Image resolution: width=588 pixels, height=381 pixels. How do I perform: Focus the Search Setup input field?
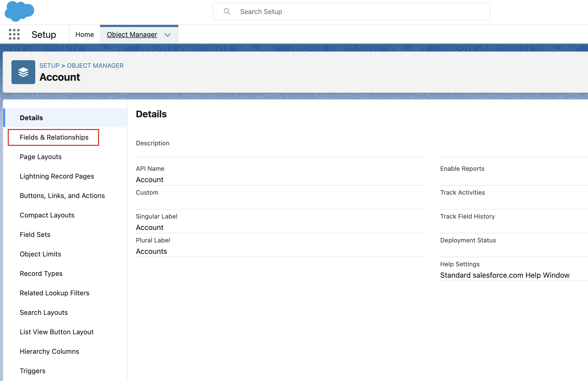(358, 12)
